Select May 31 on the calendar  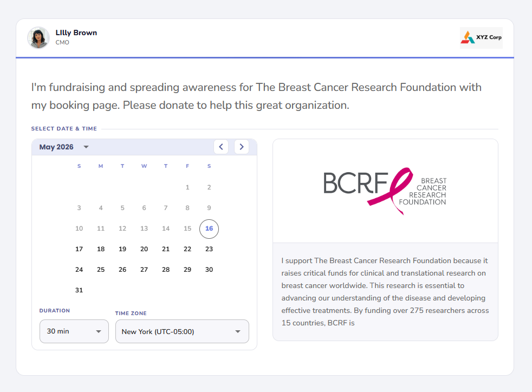(79, 290)
